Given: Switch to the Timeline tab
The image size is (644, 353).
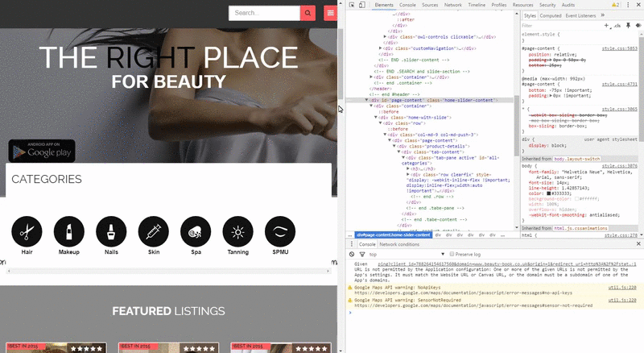Looking at the screenshot, I should coord(477,5).
